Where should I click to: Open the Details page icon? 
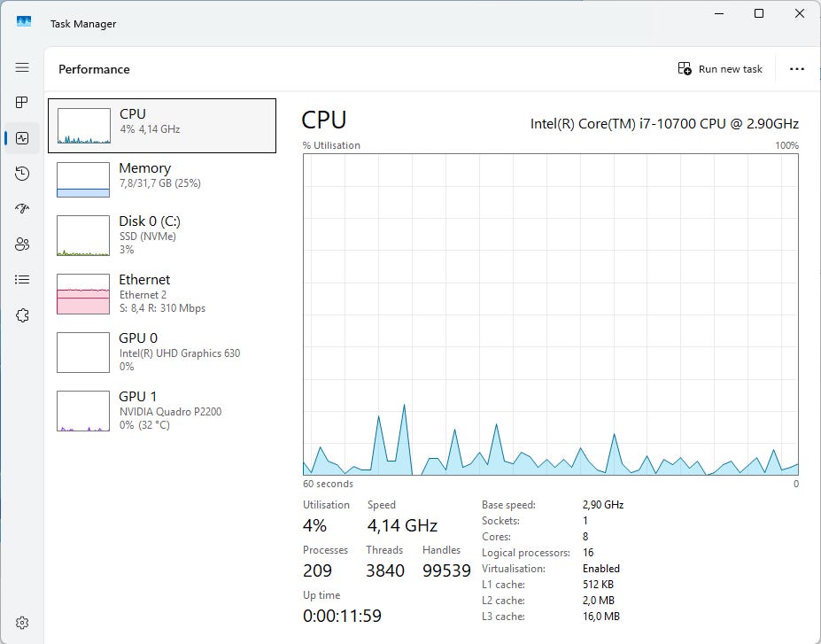pos(22,280)
